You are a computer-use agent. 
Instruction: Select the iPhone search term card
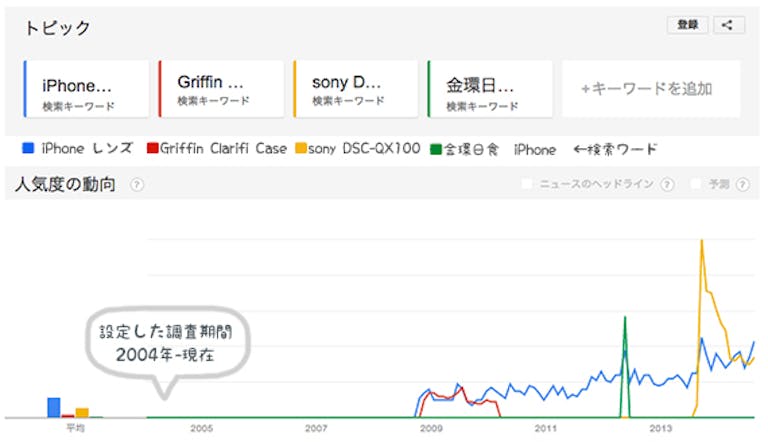click(x=86, y=90)
